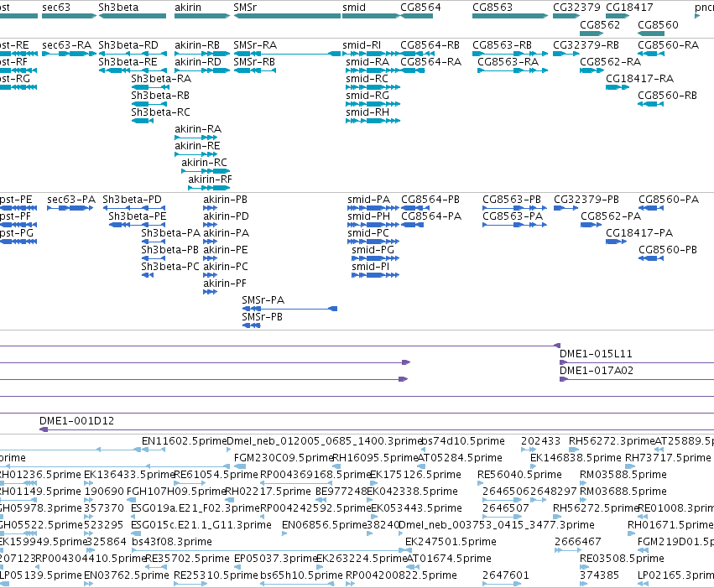
Task: Click the akirin gene label
Action: (188, 8)
